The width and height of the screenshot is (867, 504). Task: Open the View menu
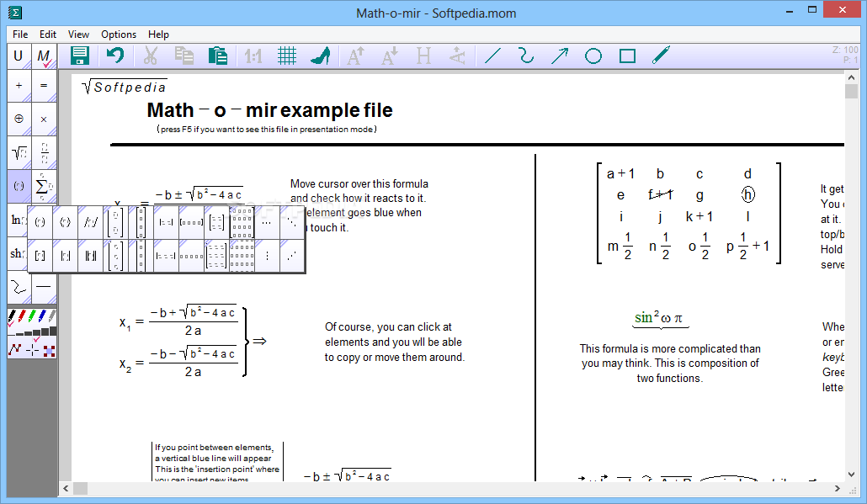[78, 34]
